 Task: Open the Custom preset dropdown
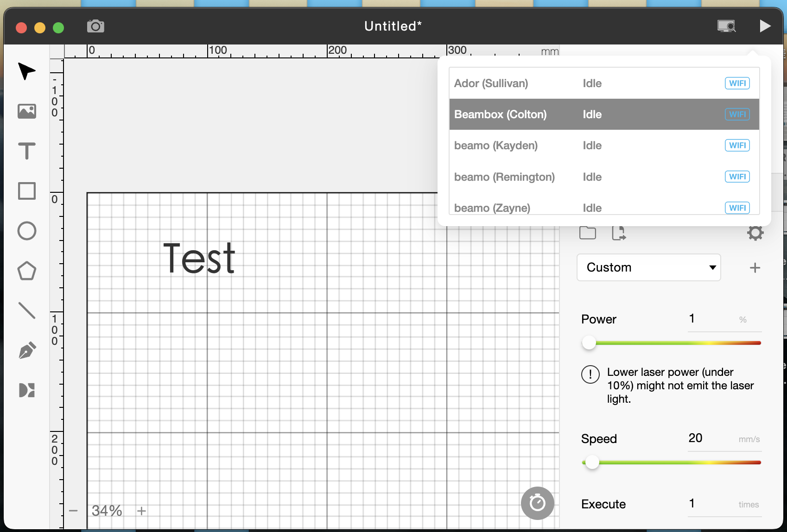point(648,267)
